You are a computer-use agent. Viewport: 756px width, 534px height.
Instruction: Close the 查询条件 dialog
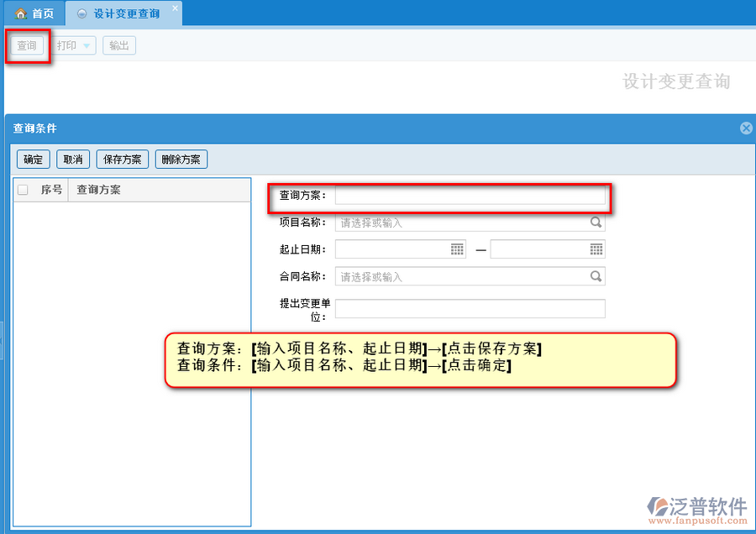pyautogui.click(x=745, y=128)
